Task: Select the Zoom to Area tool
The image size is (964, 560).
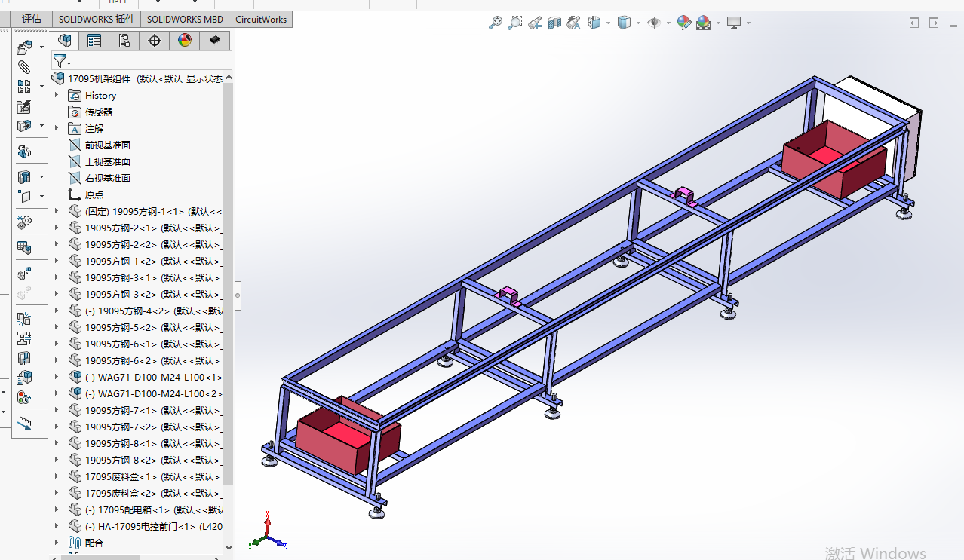Action: (x=515, y=23)
